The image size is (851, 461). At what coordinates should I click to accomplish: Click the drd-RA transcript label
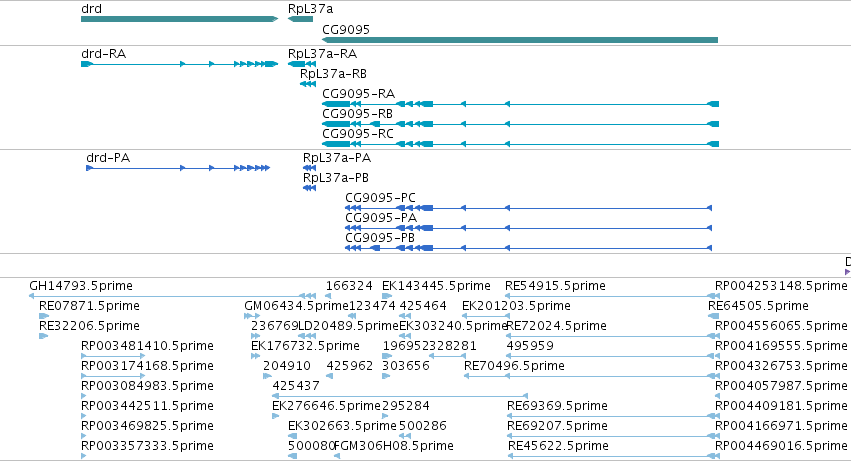(x=104, y=54)
